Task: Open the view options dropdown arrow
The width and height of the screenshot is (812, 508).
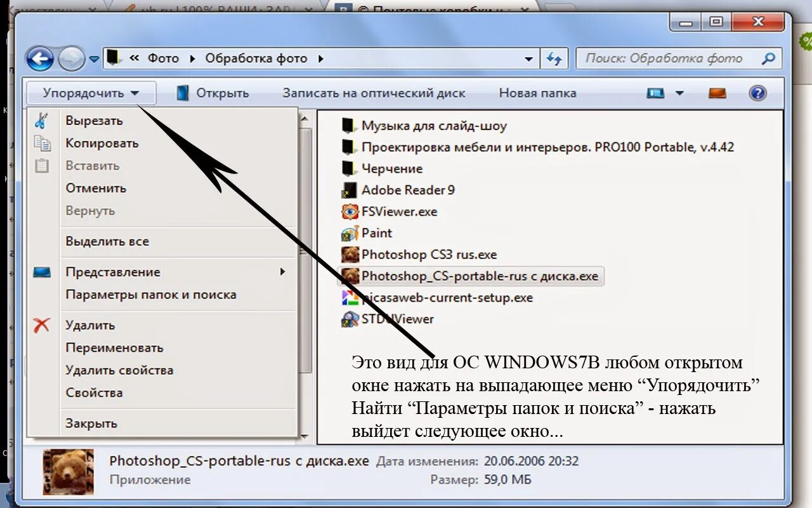Action: pos(679,93)
